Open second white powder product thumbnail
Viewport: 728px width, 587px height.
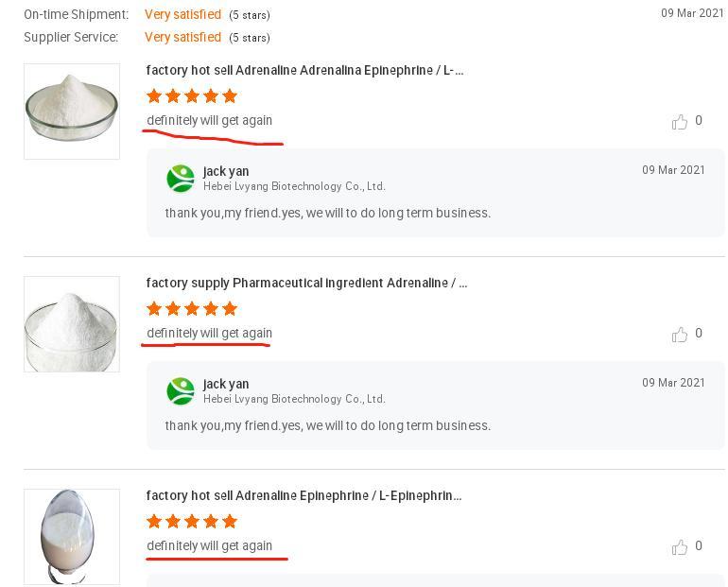pyautogui.click(x=72, y=324)
